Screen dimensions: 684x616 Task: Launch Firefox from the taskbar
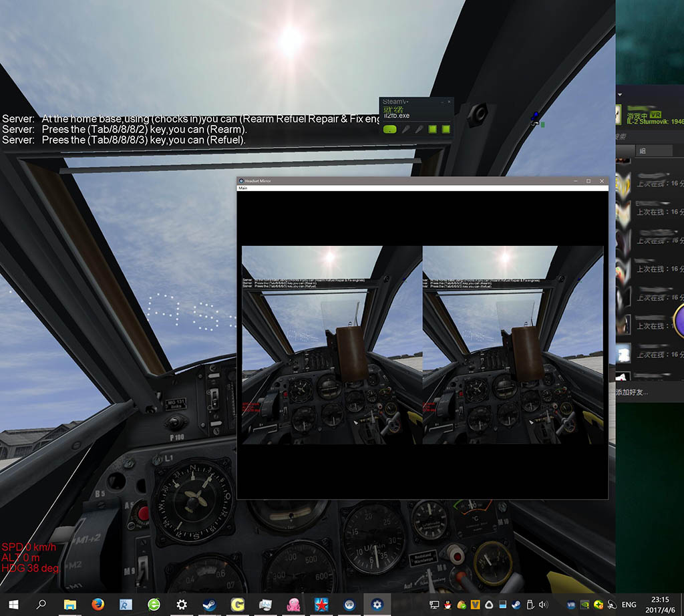[98, 605]
